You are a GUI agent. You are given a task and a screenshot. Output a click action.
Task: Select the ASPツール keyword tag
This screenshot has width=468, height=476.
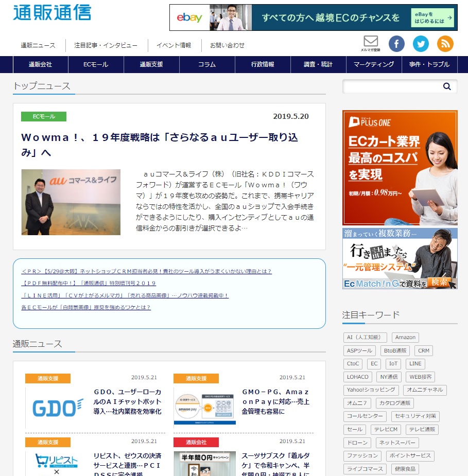[x=359, y=350]
